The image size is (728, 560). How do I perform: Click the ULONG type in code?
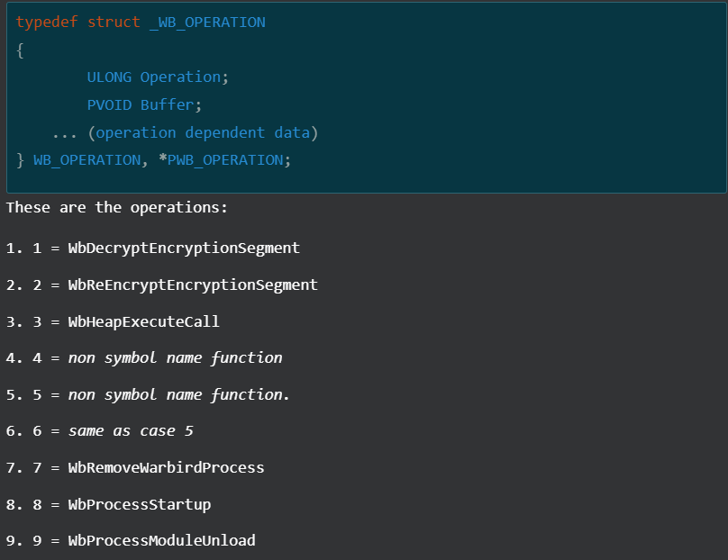109,77
